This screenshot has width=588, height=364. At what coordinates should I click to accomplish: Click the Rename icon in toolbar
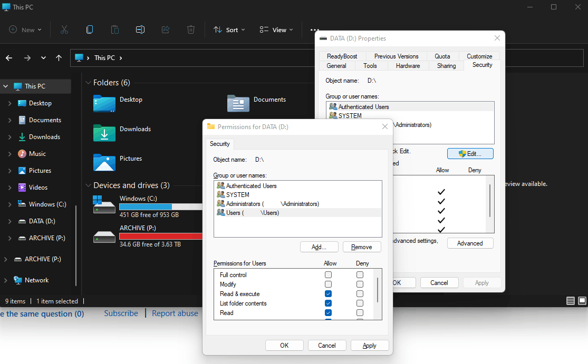140,29
